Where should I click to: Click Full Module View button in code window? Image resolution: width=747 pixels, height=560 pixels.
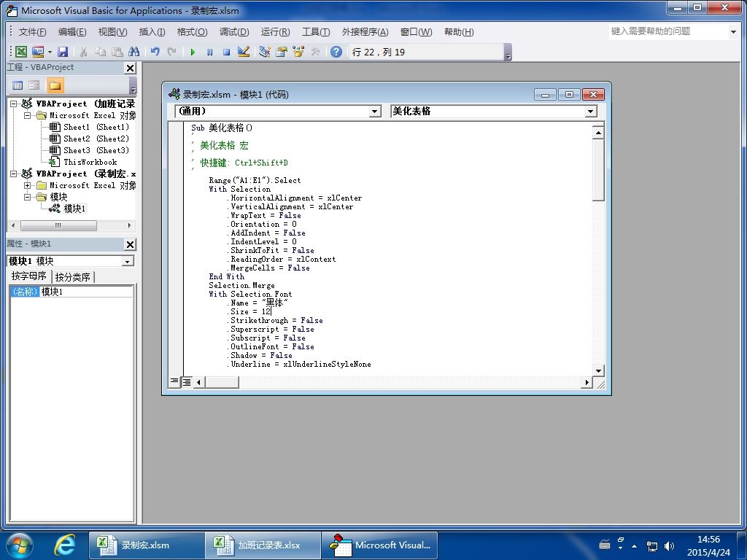pos(187,382)
